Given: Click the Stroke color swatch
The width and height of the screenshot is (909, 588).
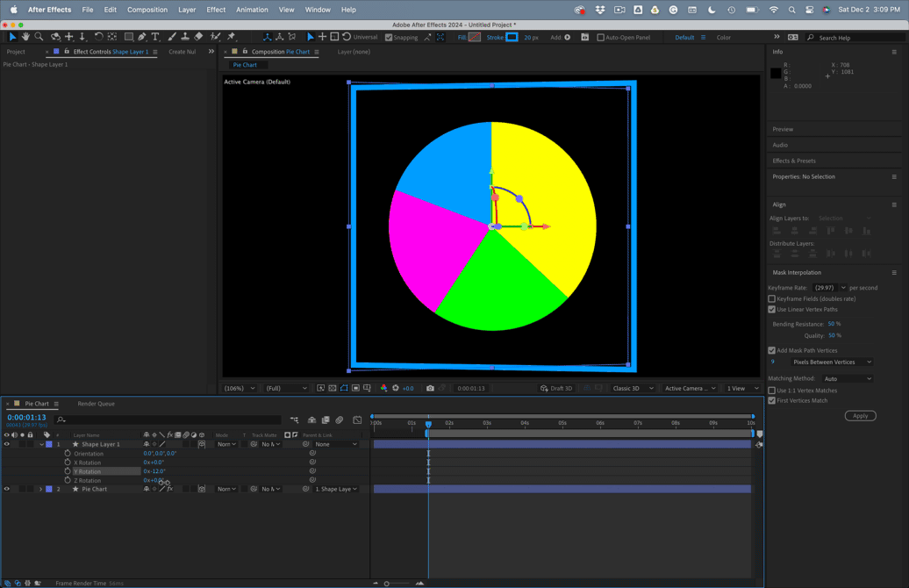Looking at the screenshot, I should [512, 37].
